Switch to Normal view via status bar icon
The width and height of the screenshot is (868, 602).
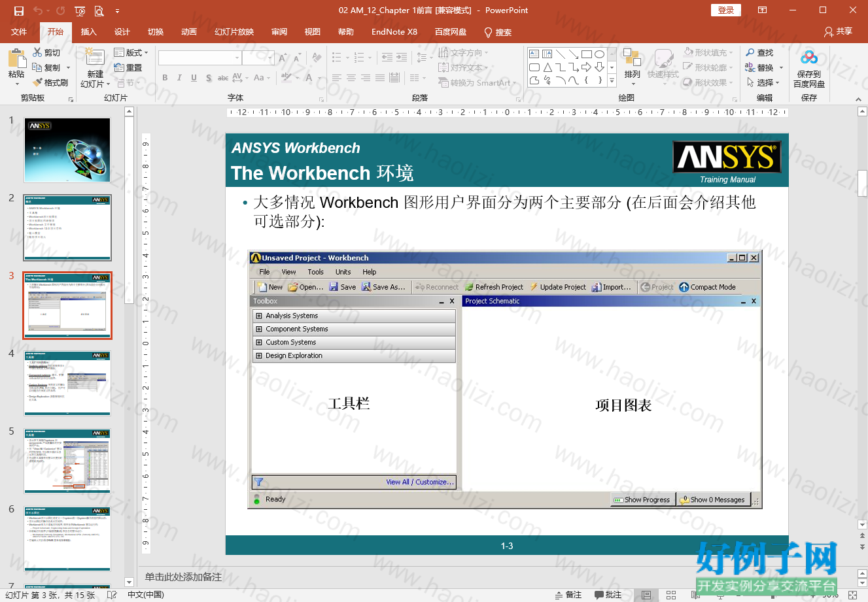[646, 595]
